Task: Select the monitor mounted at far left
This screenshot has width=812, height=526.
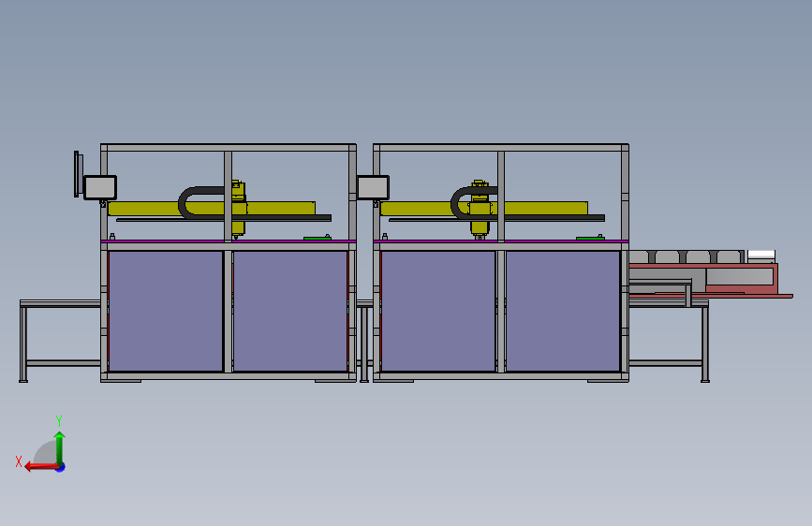Action: pos(77,174)
